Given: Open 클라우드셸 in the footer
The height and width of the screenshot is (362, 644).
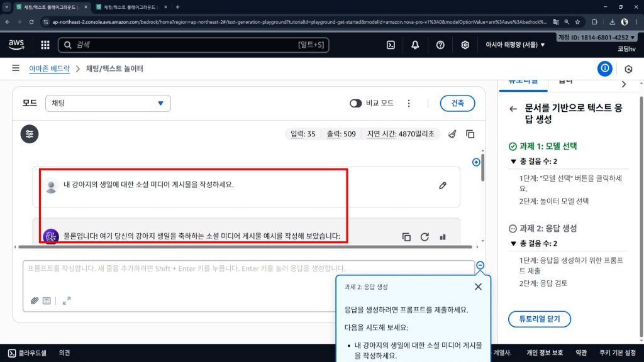Looking at the screenshot, I should coord(28,353).
